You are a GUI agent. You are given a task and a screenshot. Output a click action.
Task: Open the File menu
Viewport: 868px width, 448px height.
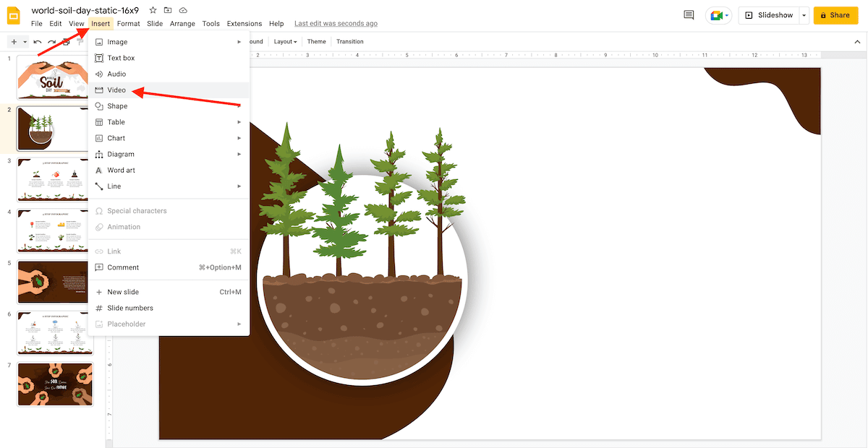pos(37,24)
